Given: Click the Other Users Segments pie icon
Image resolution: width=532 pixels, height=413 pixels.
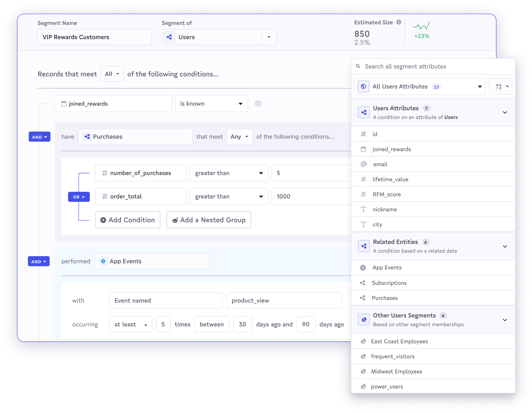Looking at the screenshot, I should (x=364, y=320).
